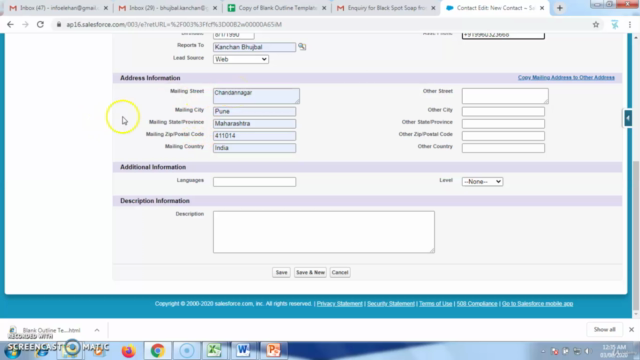Close the Contact Edit tab

coord(542,8)
